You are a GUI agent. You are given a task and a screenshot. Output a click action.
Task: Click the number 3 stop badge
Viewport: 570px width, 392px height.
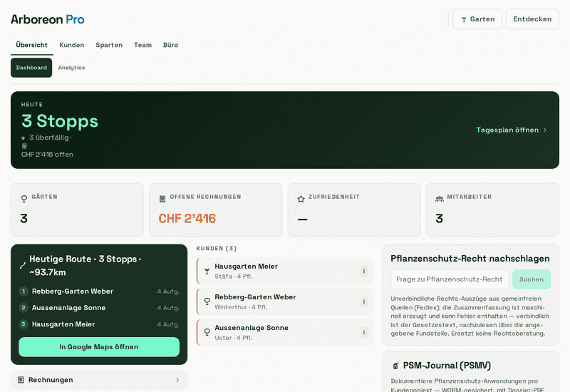pos(24,324)
